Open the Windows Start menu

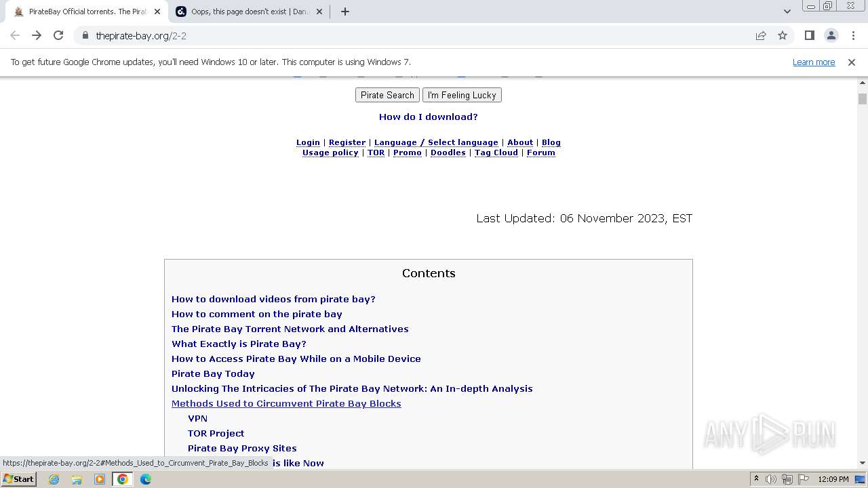coord(19,479)
